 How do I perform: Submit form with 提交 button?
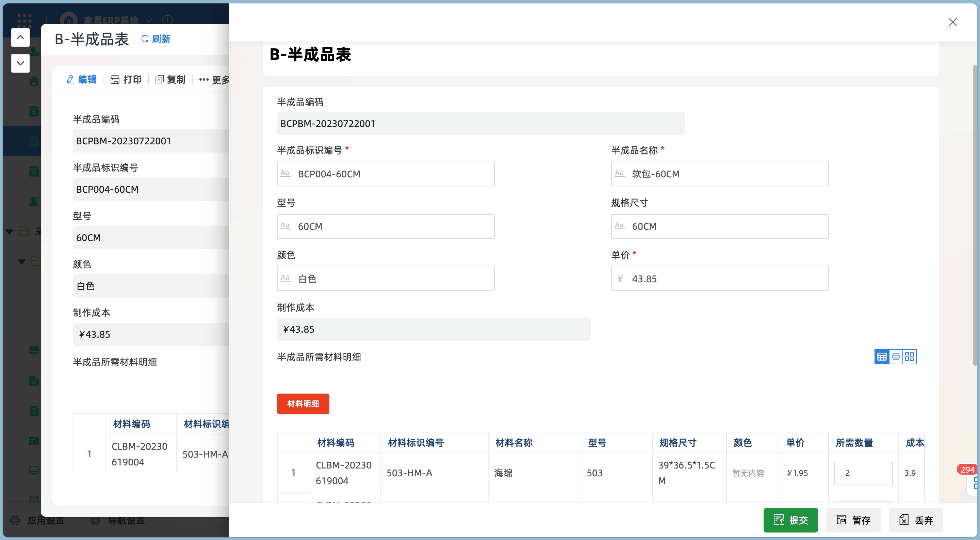[x=790, y=520]
